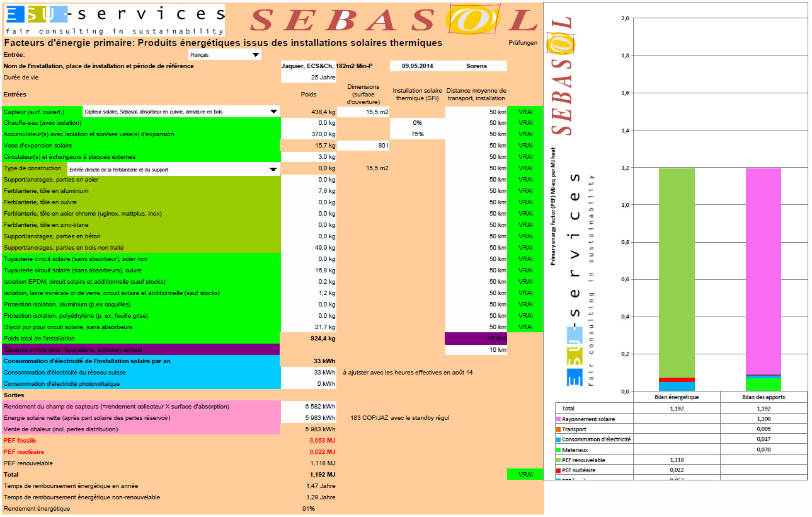Select the date cell 09.05.2014
Viewport: 812px width, 517px height.
(417, 66)
